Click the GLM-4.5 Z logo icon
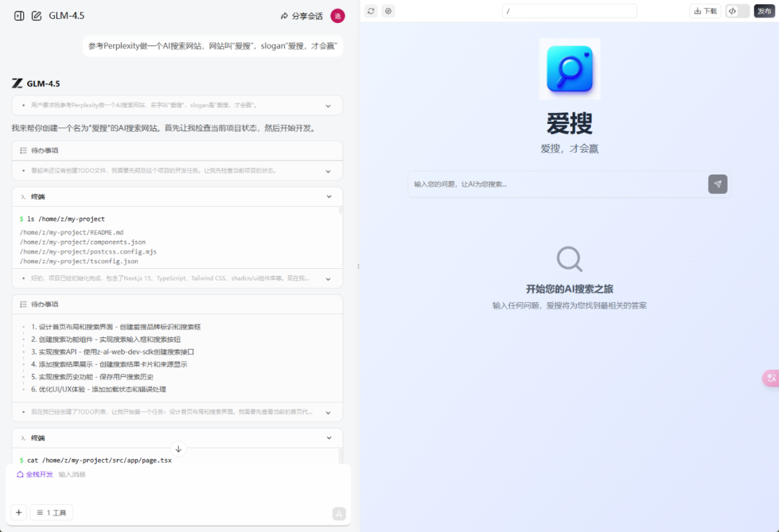This screenshot has width=779, height=532. [17, 84]
